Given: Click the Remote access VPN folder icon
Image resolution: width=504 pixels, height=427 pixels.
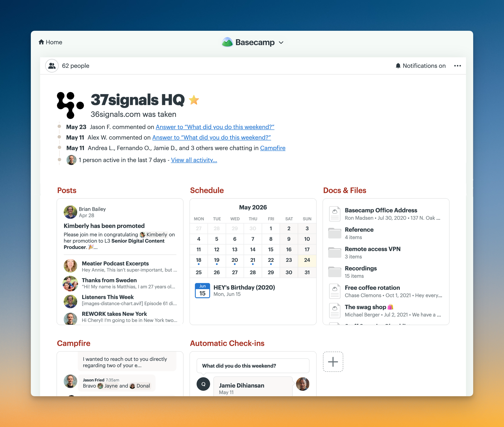Looking at the screenshot, I should point(335,252).
